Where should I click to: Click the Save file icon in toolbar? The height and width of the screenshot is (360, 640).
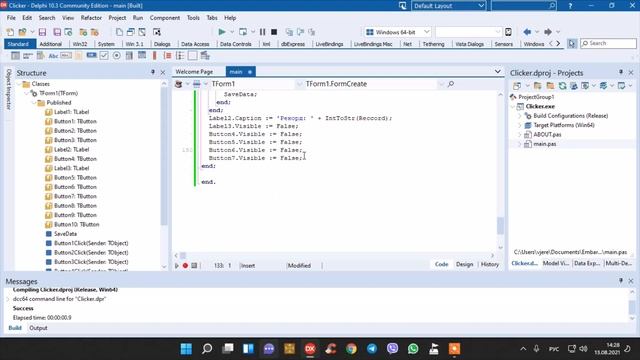(x=42, y=32)
